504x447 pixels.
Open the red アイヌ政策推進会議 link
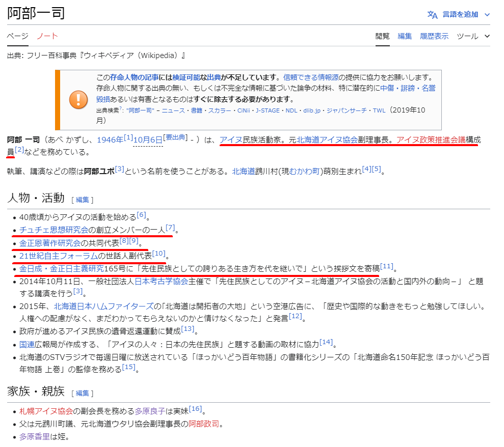click(x=431, y=140)
